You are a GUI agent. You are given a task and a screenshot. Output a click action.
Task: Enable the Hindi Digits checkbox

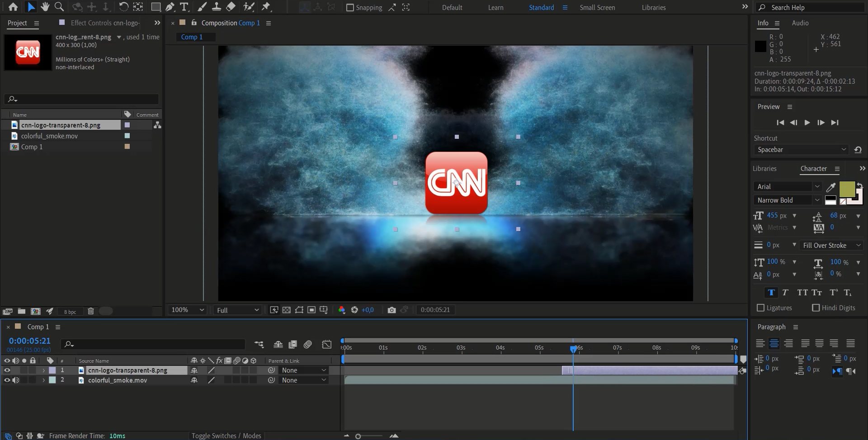(x=816, y=308)
